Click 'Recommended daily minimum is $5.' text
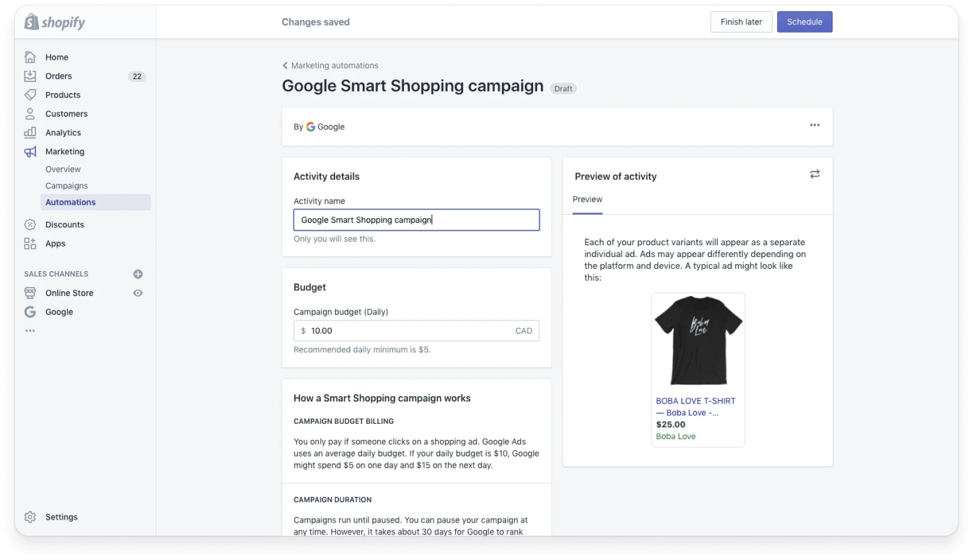 (x=362, y=349)
